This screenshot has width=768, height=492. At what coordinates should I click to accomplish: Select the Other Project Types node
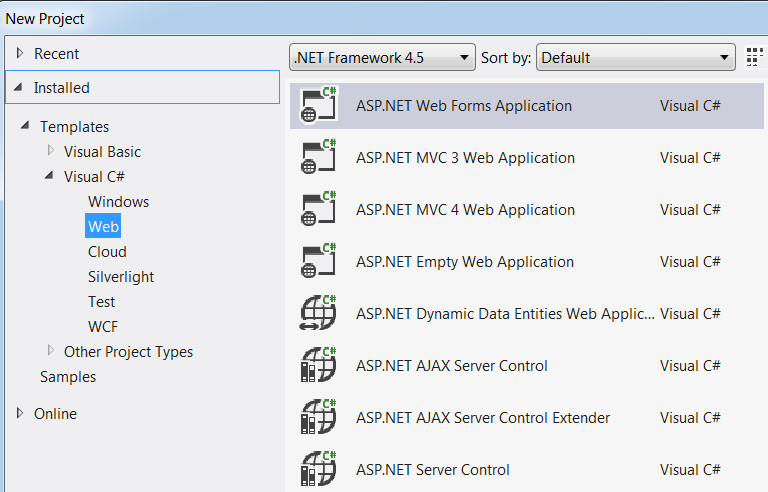(x=128, y=351)
